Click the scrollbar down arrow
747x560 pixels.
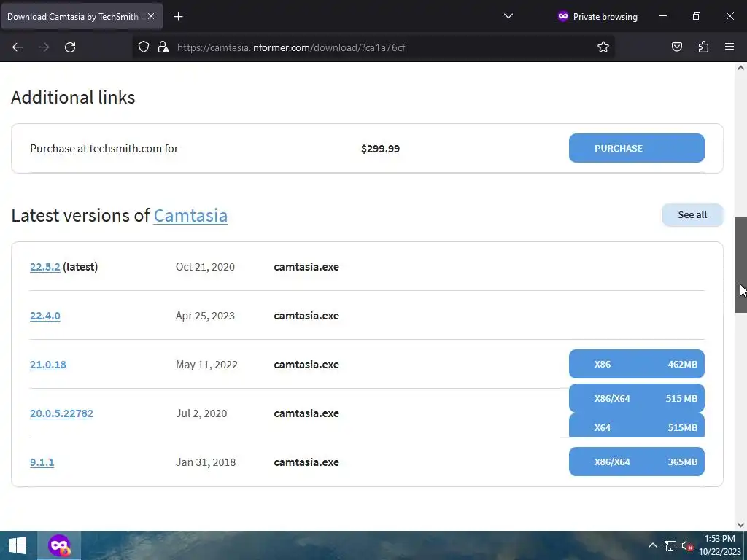click(x=740, y=525)
